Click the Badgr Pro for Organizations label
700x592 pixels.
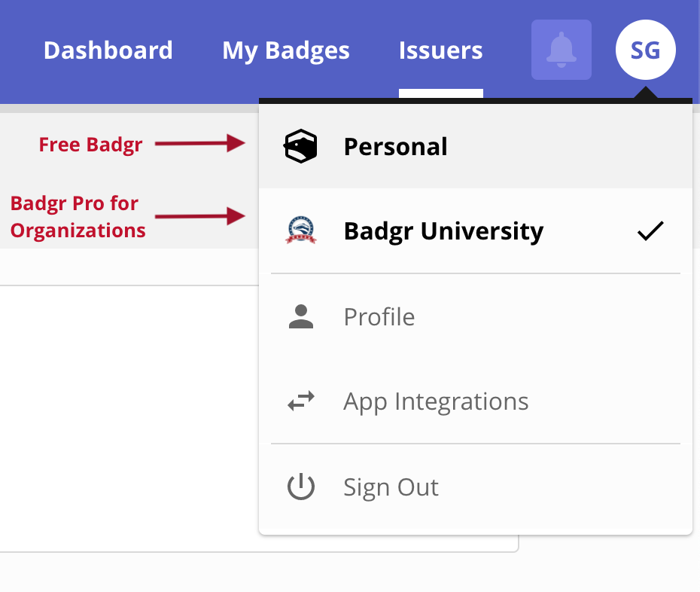point(78,217)
